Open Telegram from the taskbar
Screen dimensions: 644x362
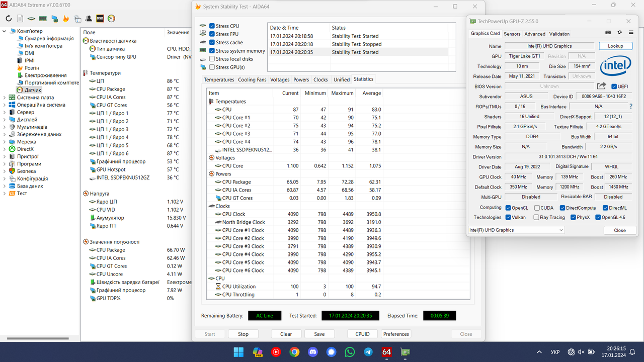coord(368,352)
